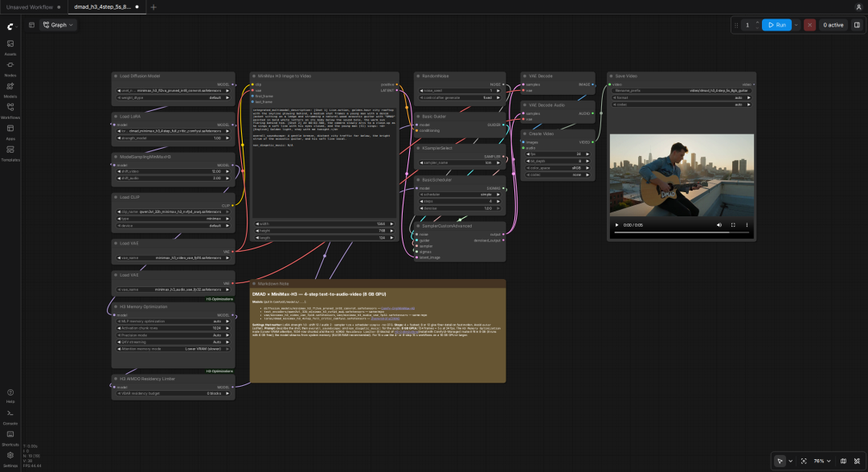868x472 pixels.
Task: Cancel the current run with red X
Action: pyautogui.click(x=809, y=25)
